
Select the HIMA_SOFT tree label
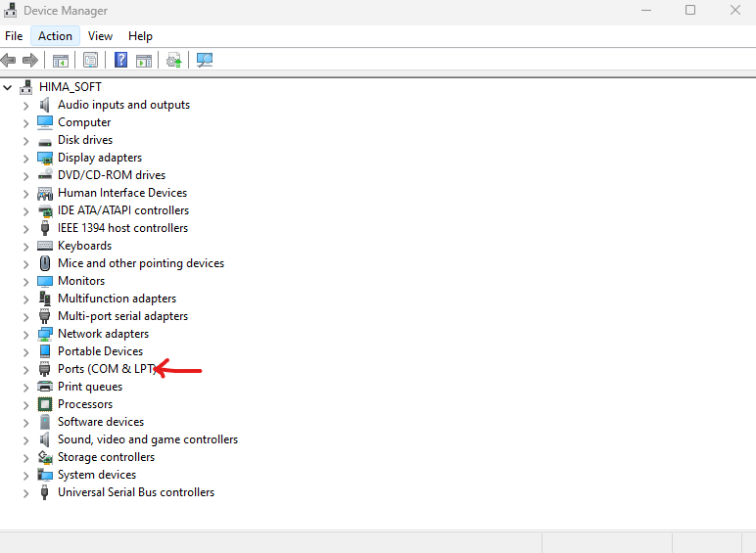[x=71, y=87]
